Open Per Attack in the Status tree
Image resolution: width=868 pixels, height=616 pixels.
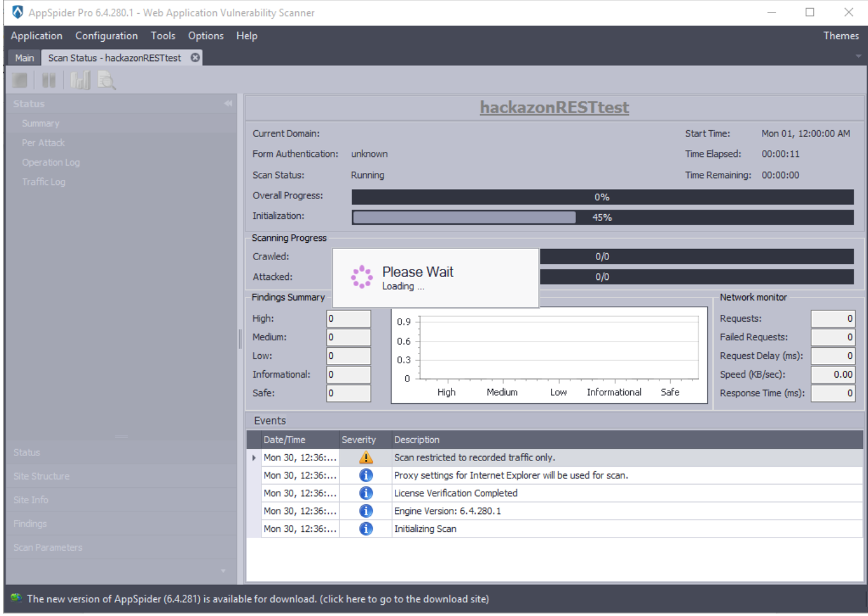[44, 143]
